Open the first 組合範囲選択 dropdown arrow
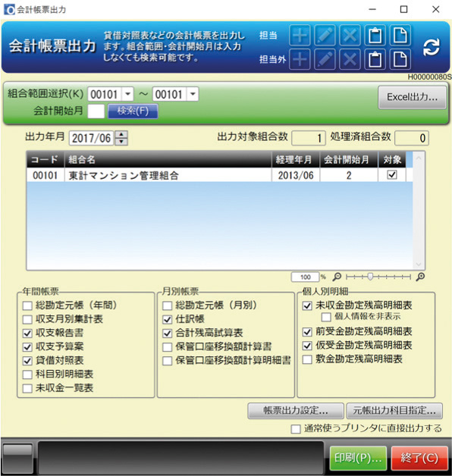 128,94
